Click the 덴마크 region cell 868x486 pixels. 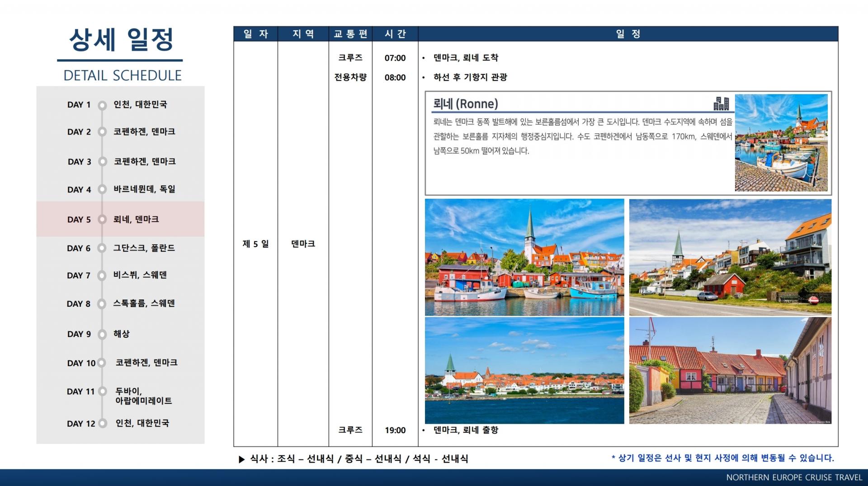[x=303, y=244]
